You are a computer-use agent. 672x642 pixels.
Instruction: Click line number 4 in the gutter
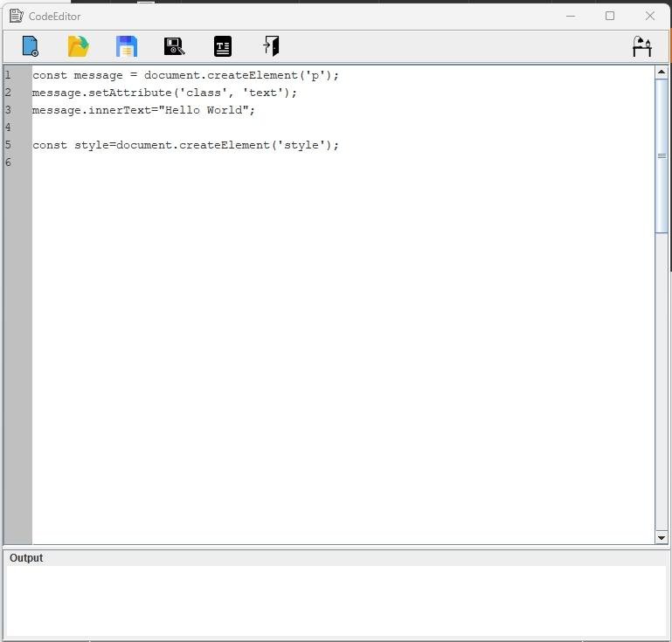click(8, 128)
